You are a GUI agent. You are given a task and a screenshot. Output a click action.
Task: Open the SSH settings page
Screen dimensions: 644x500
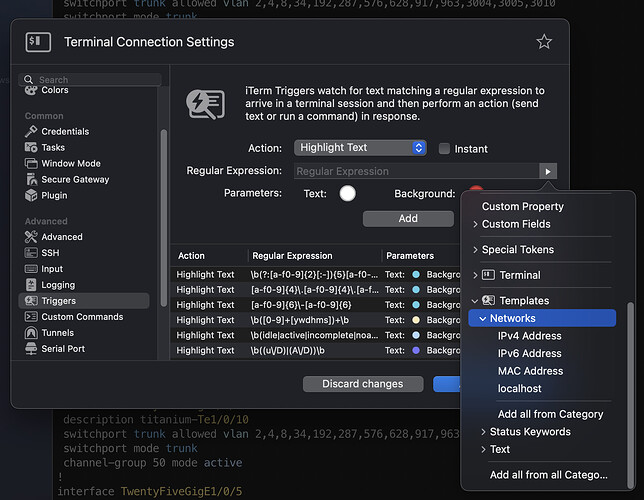pyautogui.click(x=50, y=253)
